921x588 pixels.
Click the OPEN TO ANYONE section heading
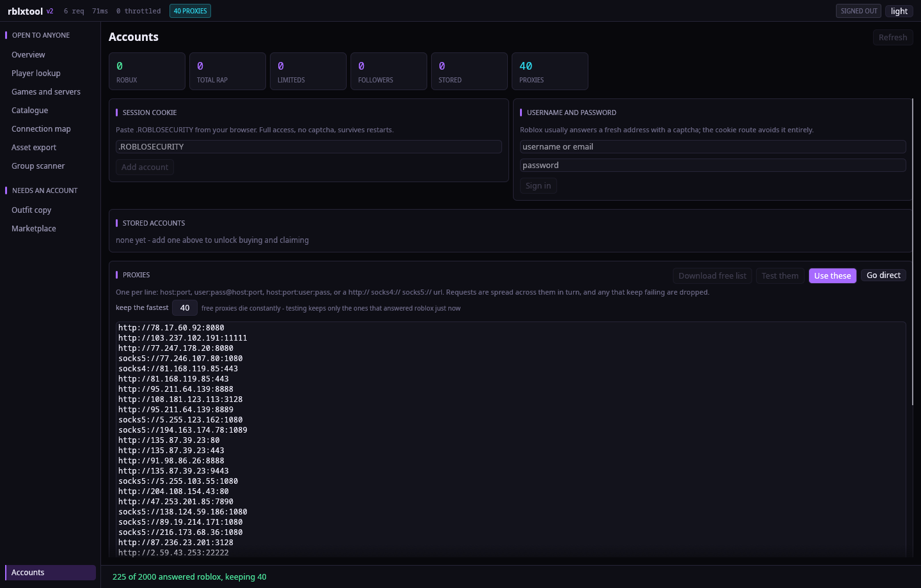click(x=41, y=35)
